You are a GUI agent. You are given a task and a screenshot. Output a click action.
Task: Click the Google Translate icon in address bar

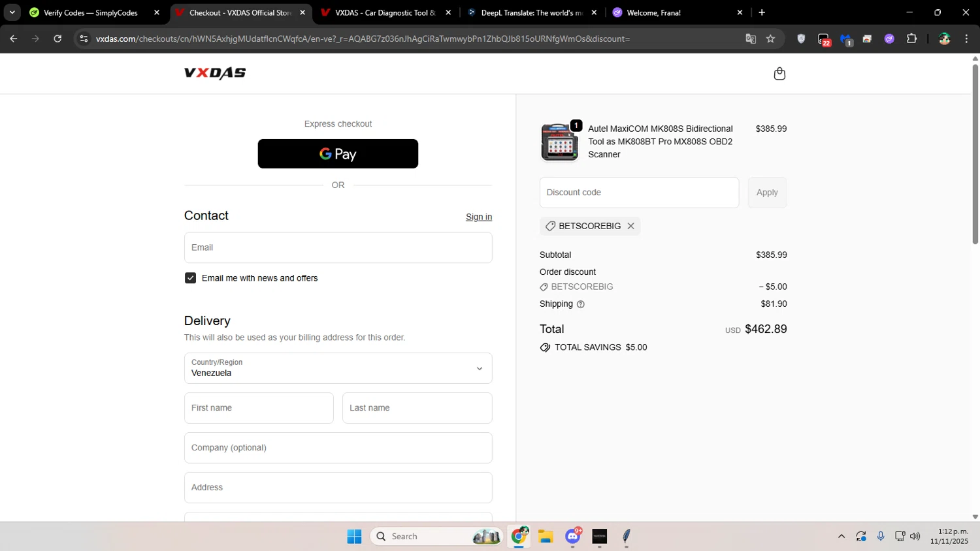pos(751,39)
